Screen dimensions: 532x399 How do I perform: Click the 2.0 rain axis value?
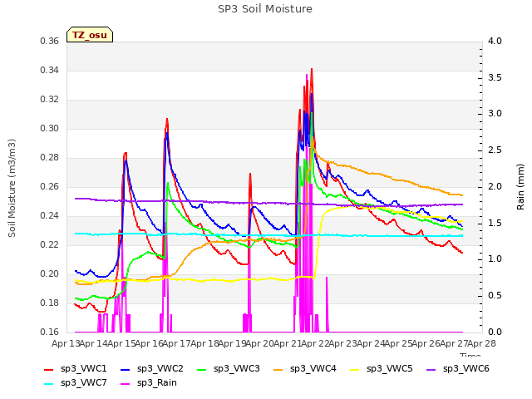coord(495,187)
